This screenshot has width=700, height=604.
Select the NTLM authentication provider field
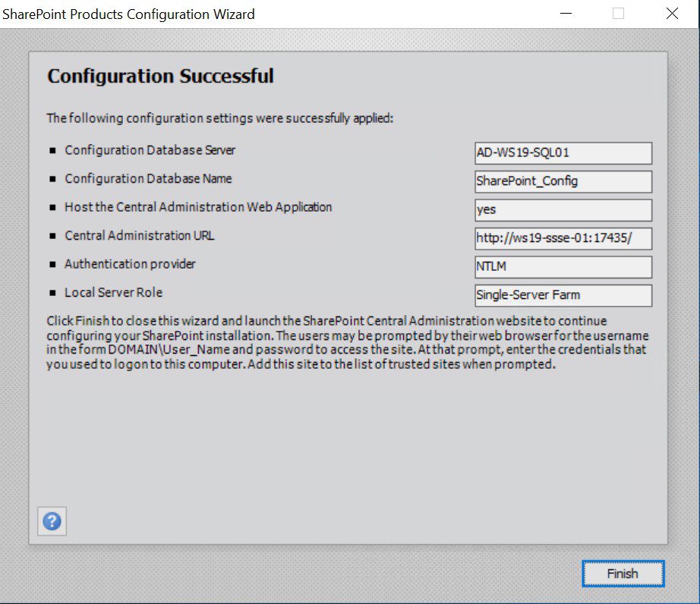(x=563, y=267)
